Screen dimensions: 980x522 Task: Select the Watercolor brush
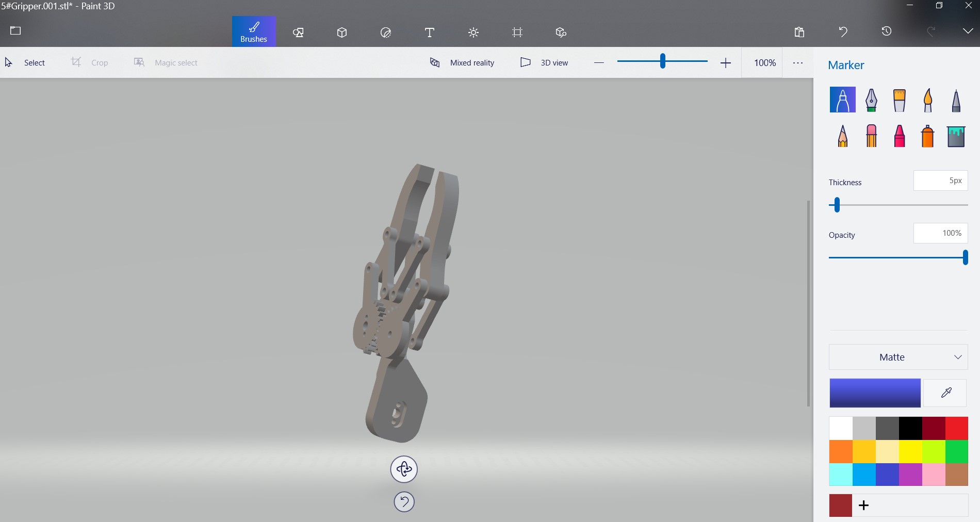point(927,100)
